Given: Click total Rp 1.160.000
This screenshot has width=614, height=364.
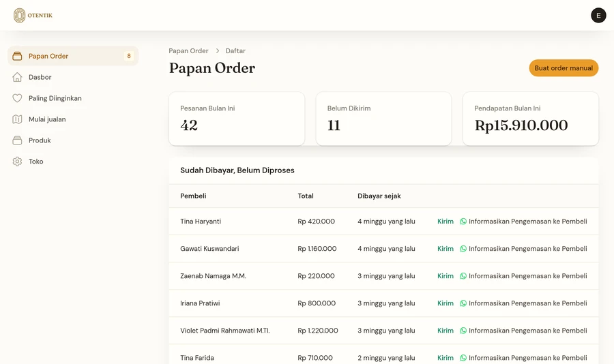Looking at the screenshot, I should 317,249.
